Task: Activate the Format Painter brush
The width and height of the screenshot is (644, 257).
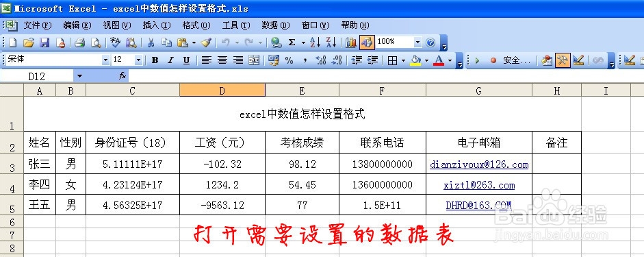Action: pyautogui.click(x=206, y=42)
